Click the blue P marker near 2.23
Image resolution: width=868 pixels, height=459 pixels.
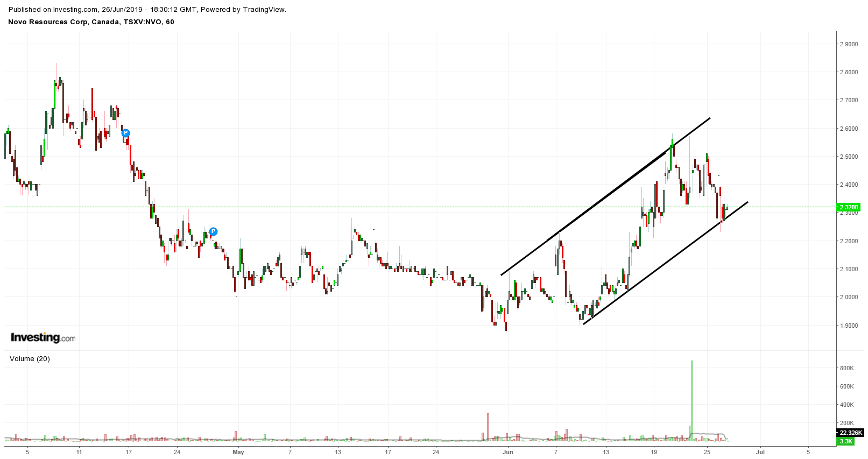click(x=213, y=231)
